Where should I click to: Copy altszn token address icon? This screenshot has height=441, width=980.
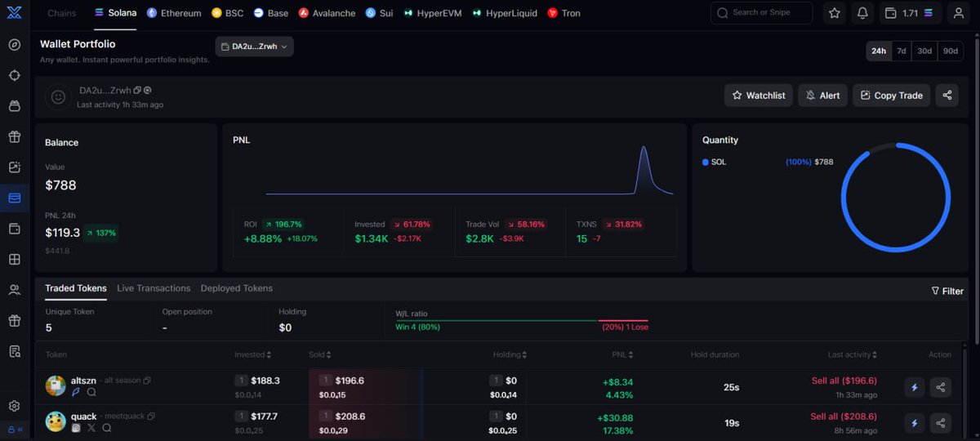(x=147, y=381)
